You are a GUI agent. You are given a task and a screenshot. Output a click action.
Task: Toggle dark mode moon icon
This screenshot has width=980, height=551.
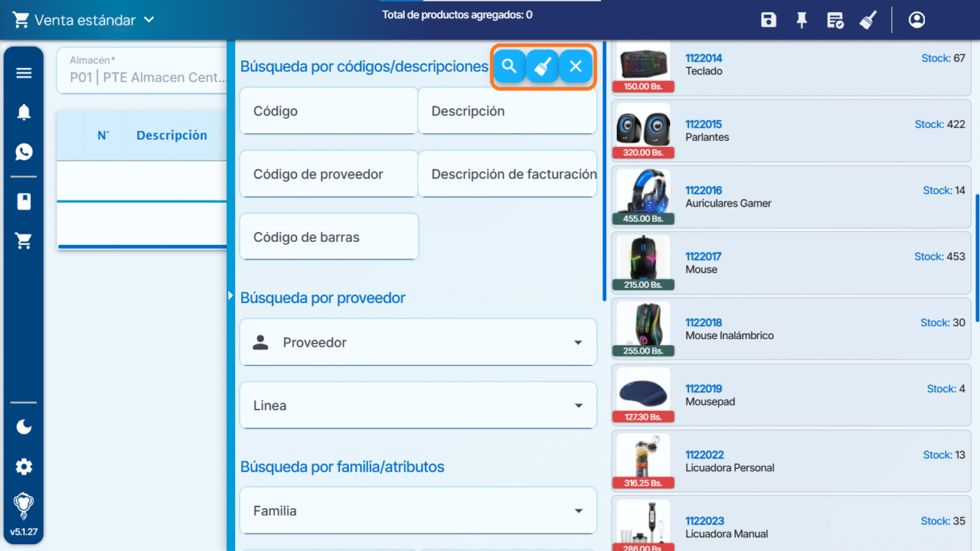pyautogui.click(x=24, y=427)
